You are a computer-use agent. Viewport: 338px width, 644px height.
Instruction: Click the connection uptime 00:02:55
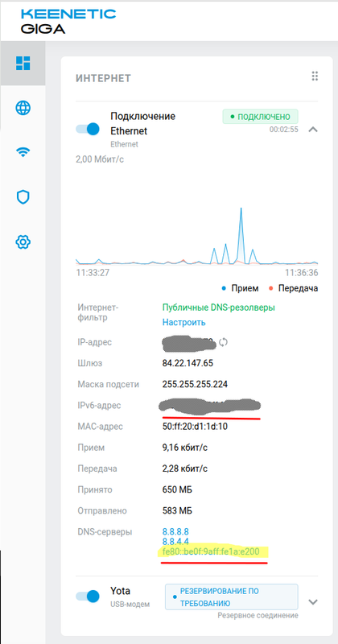coord(284,130)
